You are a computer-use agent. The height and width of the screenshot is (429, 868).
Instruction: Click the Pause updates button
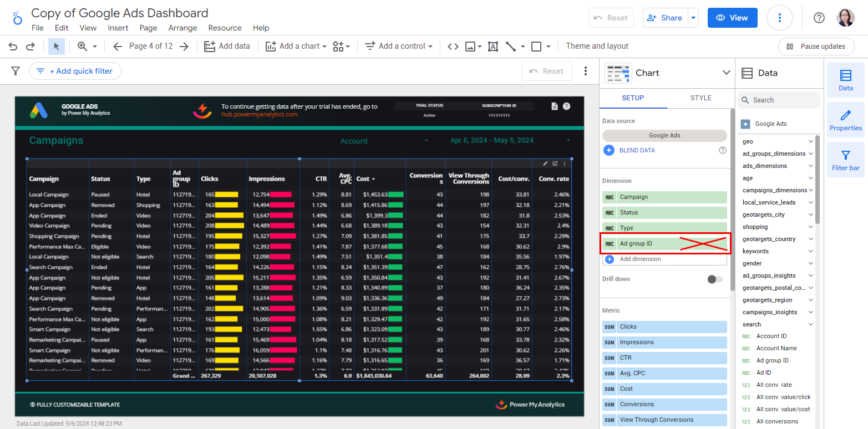click(x=816, y=47)
